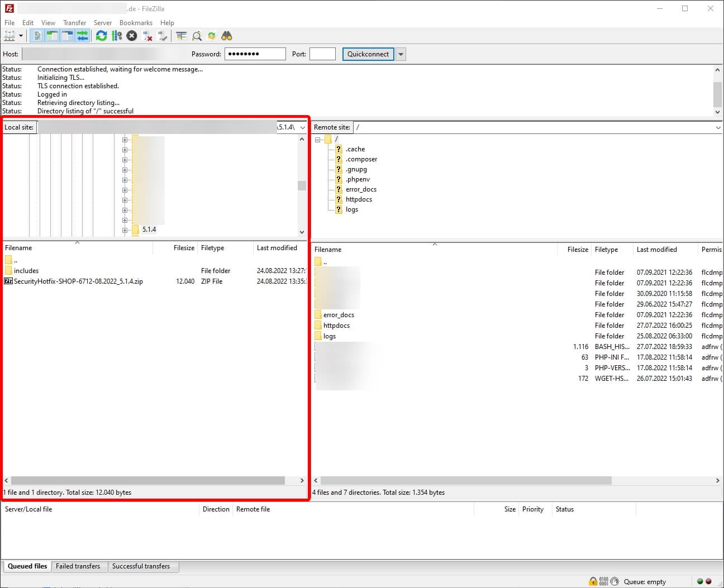Image resolution: width=724 pixels, height=588 pixels.
Task: Toggle processing of the transfer queue
Action: coord(116,36)
